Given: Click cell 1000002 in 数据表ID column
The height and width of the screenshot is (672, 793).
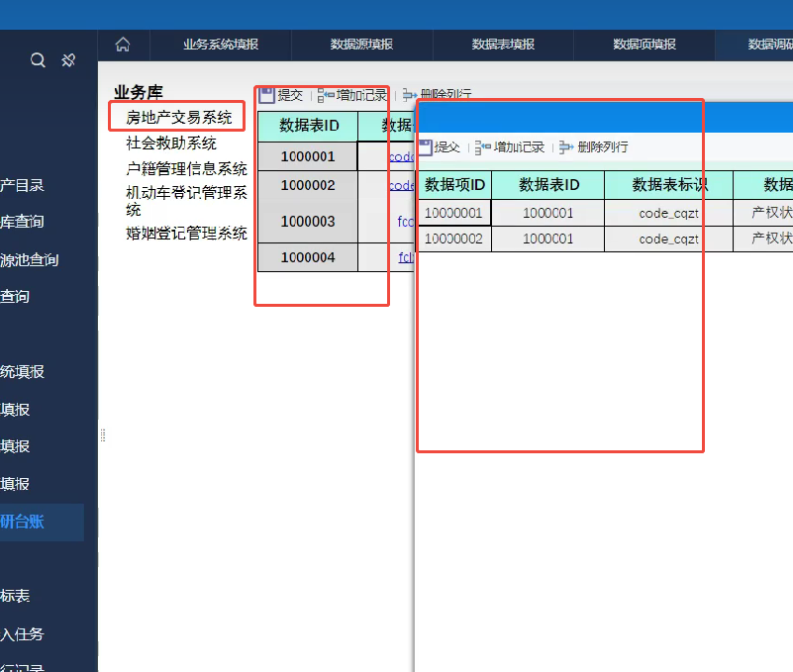Looking at the screenshot, I should (x=308, y=185).
